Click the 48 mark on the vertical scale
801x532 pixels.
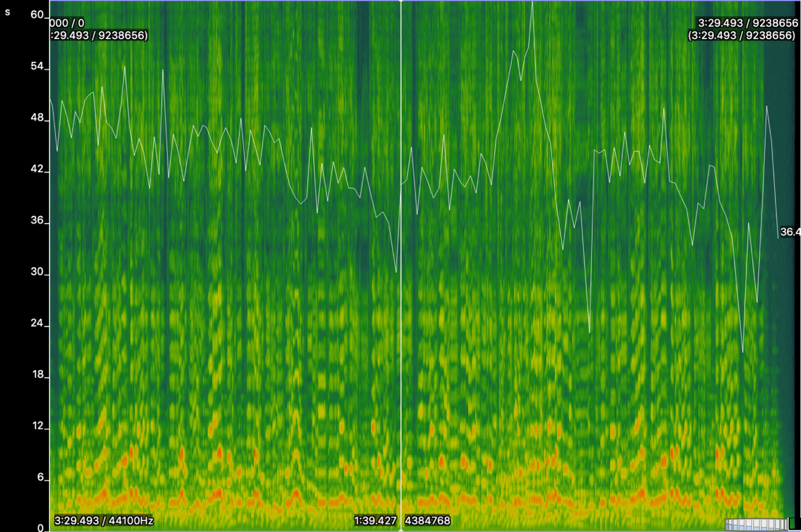(37, 117)
